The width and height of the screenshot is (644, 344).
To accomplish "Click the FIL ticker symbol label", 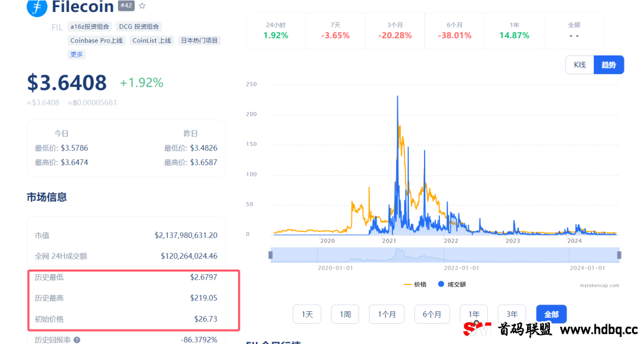I will click(57, 27).
